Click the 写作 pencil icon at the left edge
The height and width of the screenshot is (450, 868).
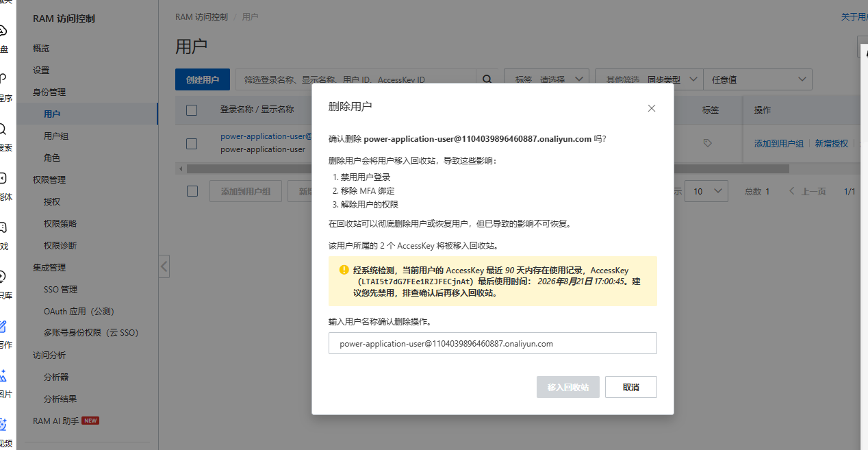pyautogui.click(x=3, y=326)
